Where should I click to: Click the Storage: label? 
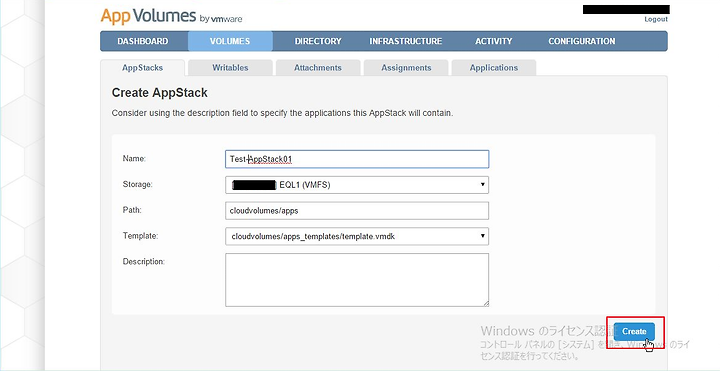pyautogui.click(x=137, y=184)
